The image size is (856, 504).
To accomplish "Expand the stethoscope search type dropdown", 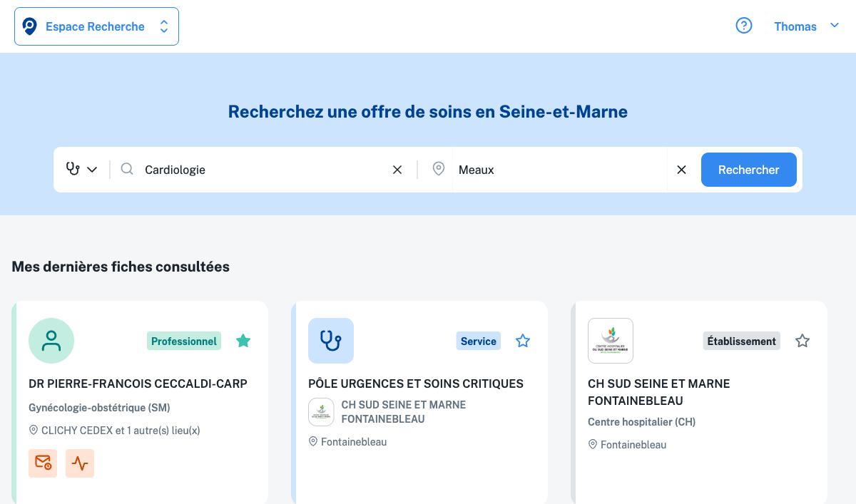I will point(81,170).
